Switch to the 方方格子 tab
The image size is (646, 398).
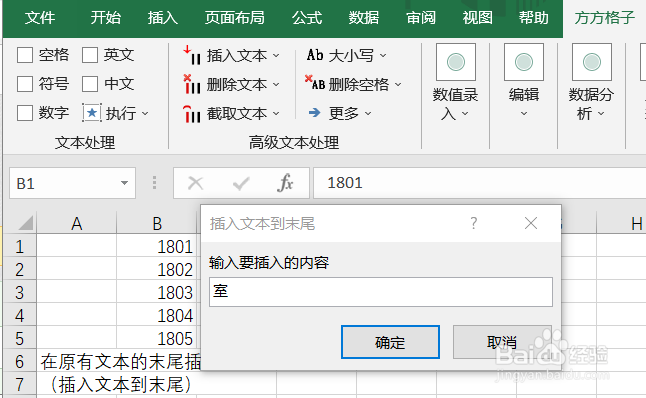point(604,18)
